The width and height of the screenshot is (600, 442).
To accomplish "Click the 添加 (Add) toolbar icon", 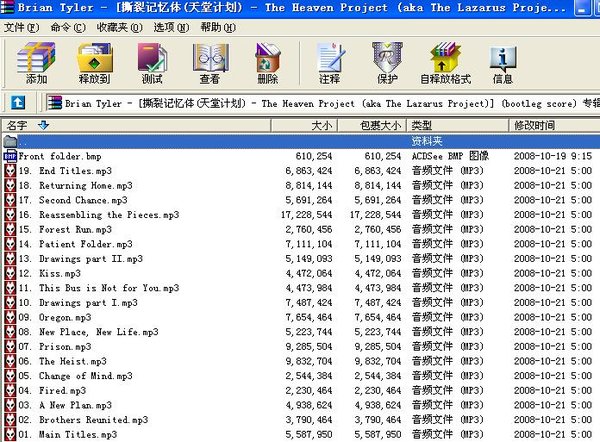I will pos(36,63).
